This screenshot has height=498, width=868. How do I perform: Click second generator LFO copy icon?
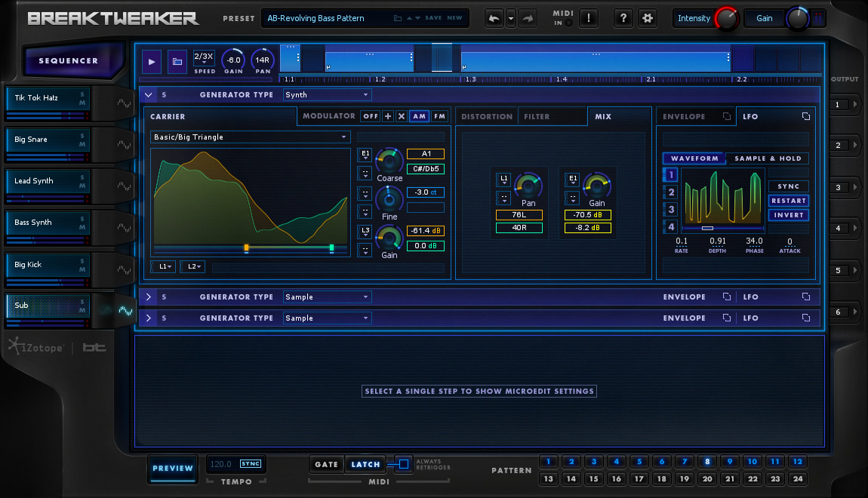[806, 297]
